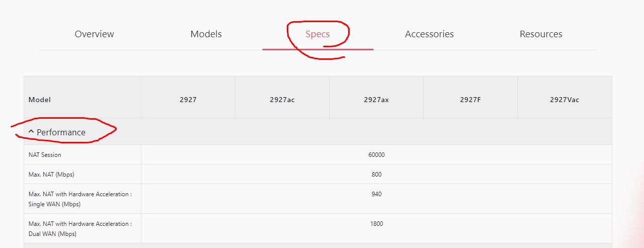Select the 1800 Dual WAN value
The image size is (644, 248).
point(376,224)
